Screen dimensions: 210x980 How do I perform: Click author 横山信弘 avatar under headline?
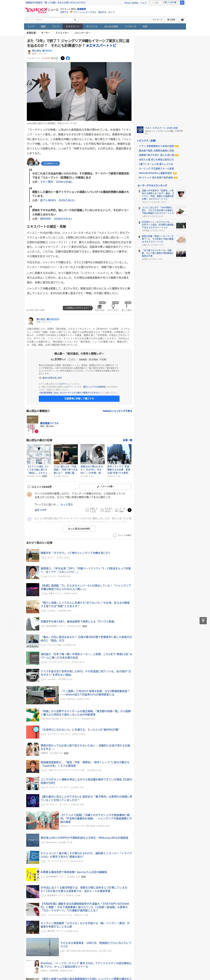pyautogui.click(x=29, y=52)
